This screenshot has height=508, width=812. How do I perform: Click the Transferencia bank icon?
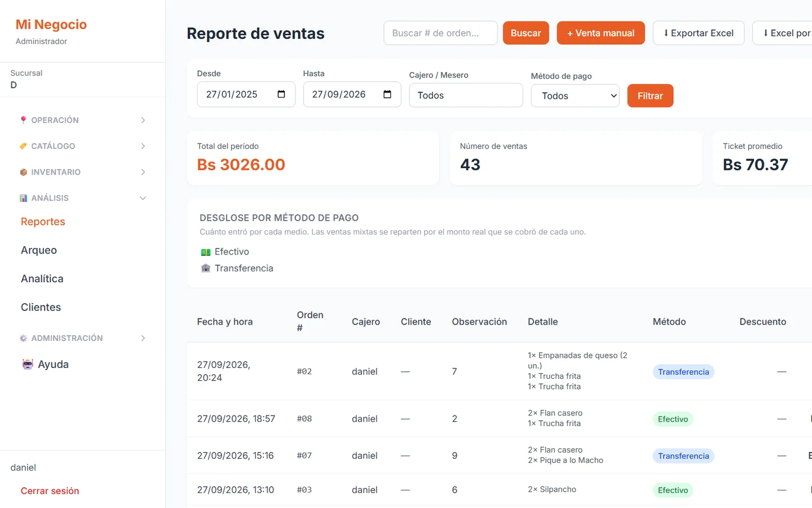tap(206, 268)
